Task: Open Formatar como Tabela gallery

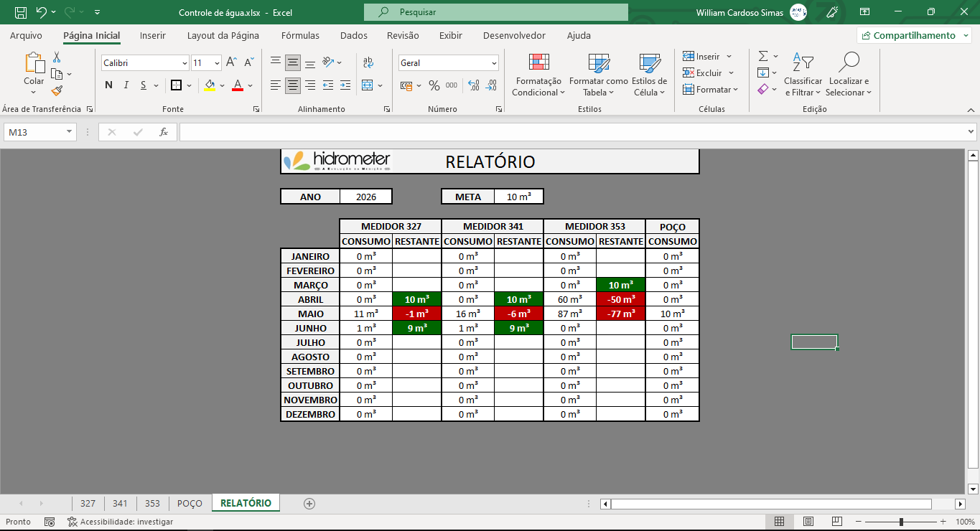Action: (598, 75)
